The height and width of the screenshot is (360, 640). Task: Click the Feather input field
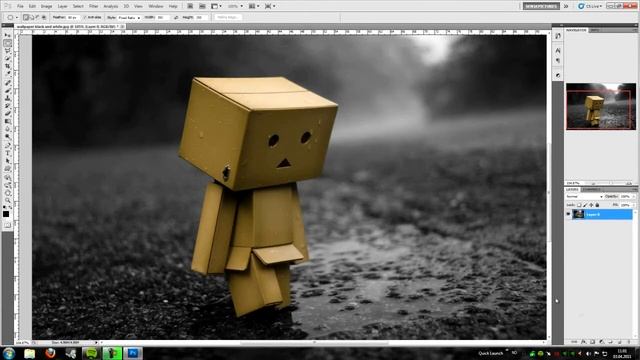[x=73, y=18]
